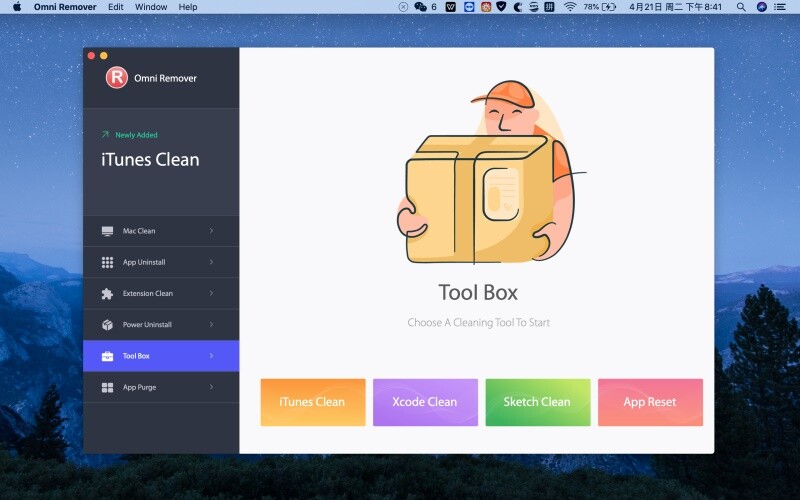Expand App Purge chevron arrow
The image size is (800, 500).
[211, 387]
